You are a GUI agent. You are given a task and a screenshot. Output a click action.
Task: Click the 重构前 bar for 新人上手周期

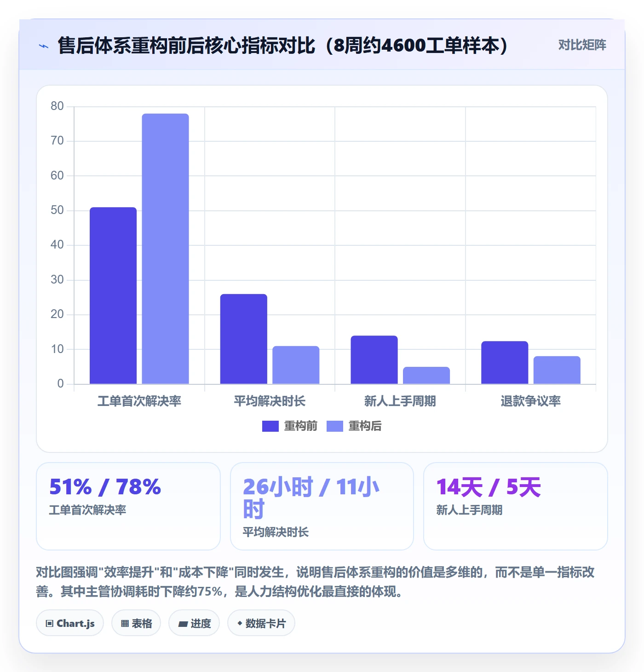coord(374,360)
